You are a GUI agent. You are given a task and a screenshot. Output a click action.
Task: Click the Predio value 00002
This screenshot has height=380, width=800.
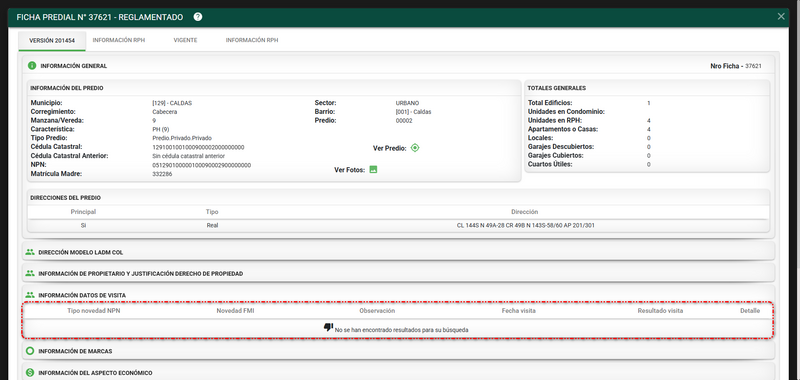pyautogui.click(x=404, y=121)
